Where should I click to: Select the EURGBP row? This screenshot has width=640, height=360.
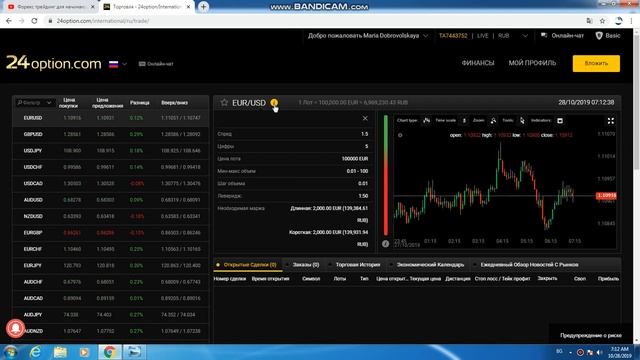[x=110, y=233]
